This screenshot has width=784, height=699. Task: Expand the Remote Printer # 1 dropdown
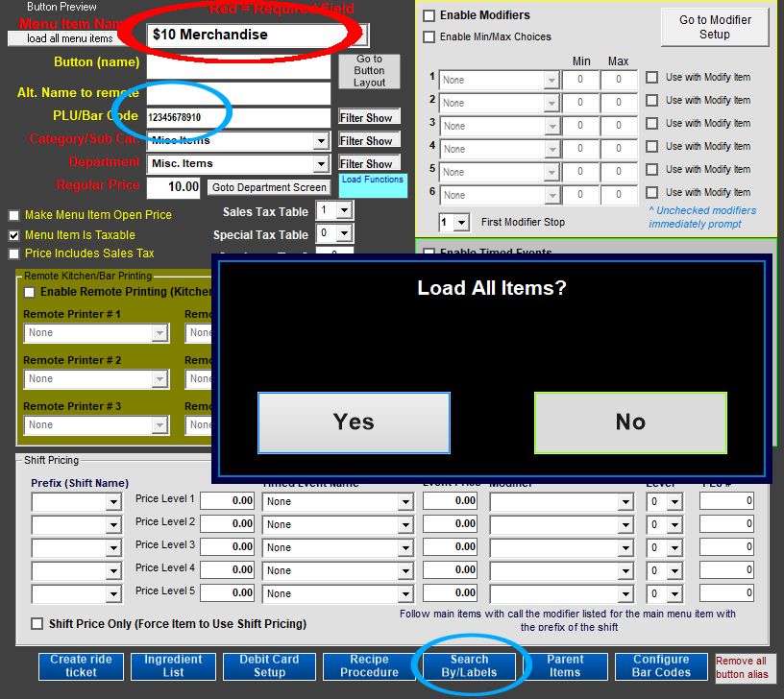tap(159, 333)
